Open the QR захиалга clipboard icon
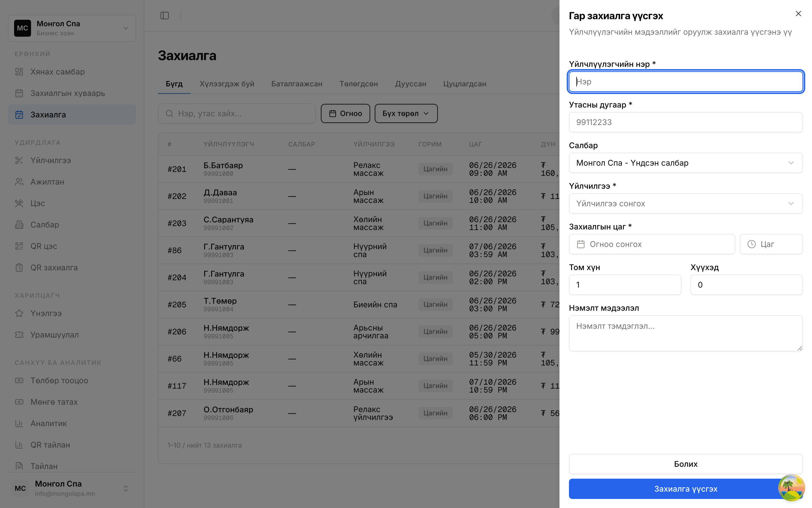812x508 pixels. [x=19, y=268]
